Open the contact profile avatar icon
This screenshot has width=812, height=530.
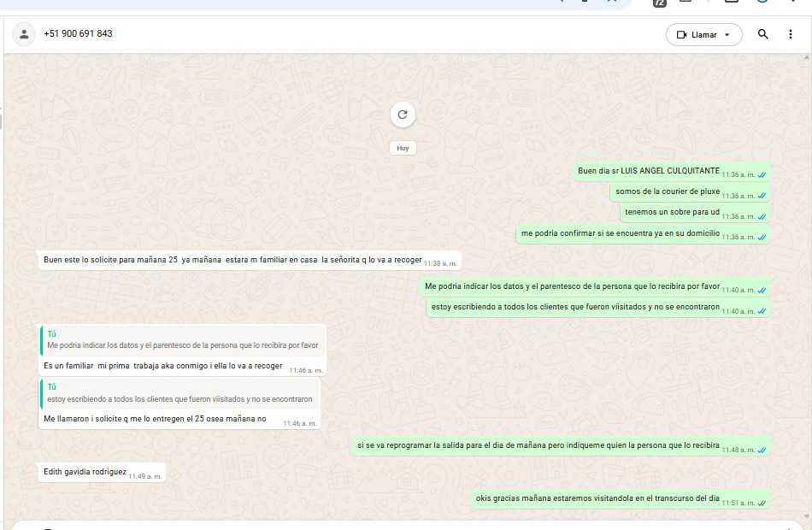(x=24, y=34)
